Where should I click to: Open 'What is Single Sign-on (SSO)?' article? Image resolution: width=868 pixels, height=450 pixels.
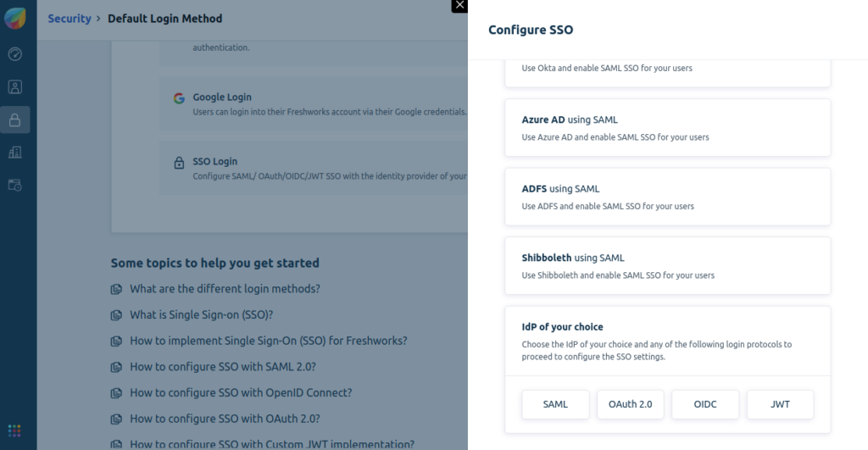coord(202,314)
